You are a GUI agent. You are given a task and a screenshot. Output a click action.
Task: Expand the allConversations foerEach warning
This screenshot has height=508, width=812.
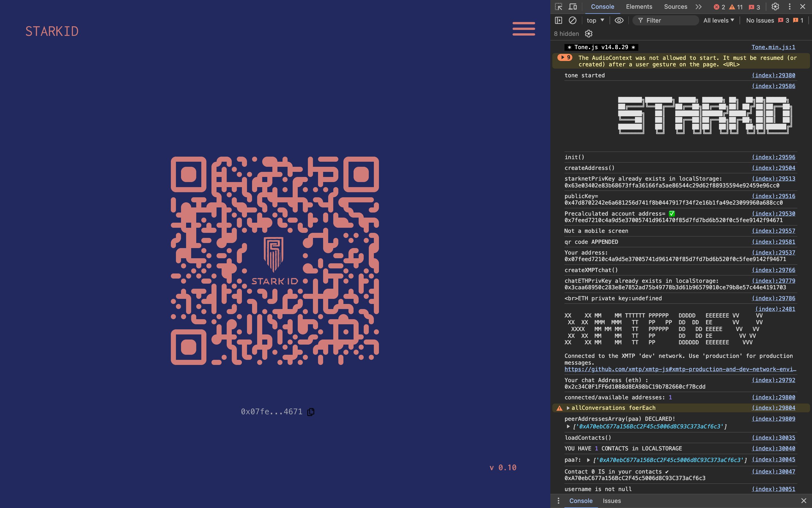568,408
